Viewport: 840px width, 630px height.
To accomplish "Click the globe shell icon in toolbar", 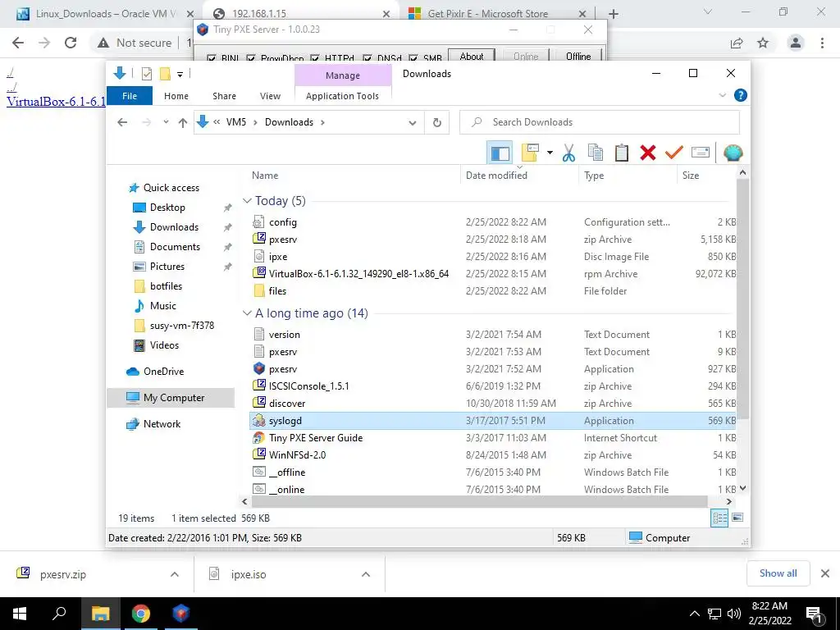I will pos(733,153).
